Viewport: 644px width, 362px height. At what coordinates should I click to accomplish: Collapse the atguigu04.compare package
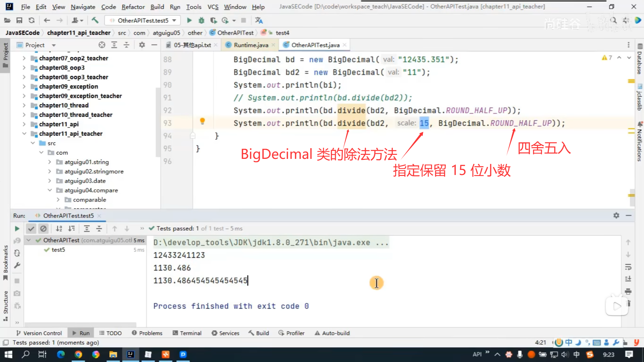(x=50, y=190)
